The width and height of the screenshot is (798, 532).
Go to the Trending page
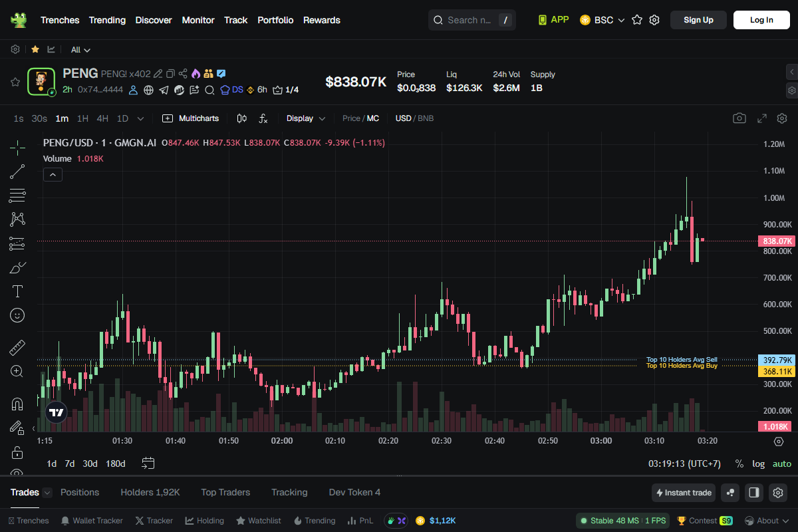pyautogui.click(x=107, y=20)
